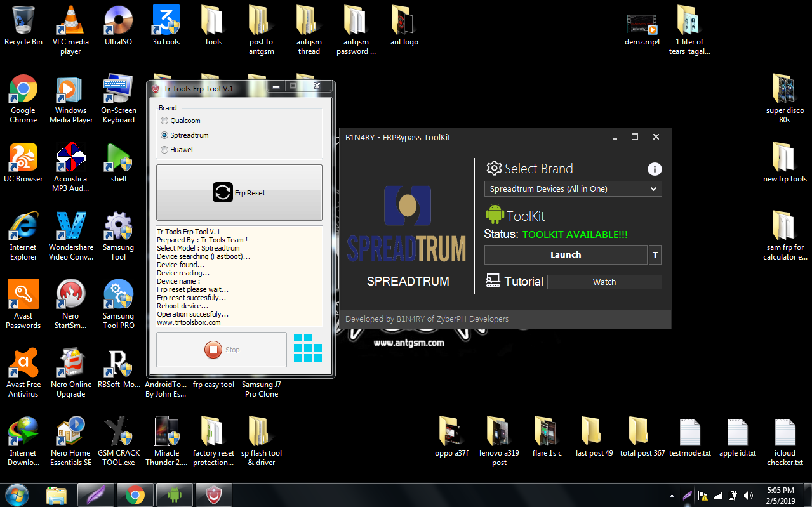This screenshot has width=812, height=507.
Task: Select the demz.mp4 video file
Action: [x=642, y=30]
